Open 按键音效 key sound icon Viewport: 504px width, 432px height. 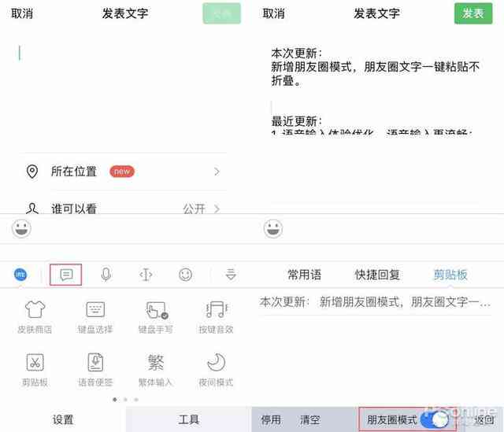tap(216, 316)
